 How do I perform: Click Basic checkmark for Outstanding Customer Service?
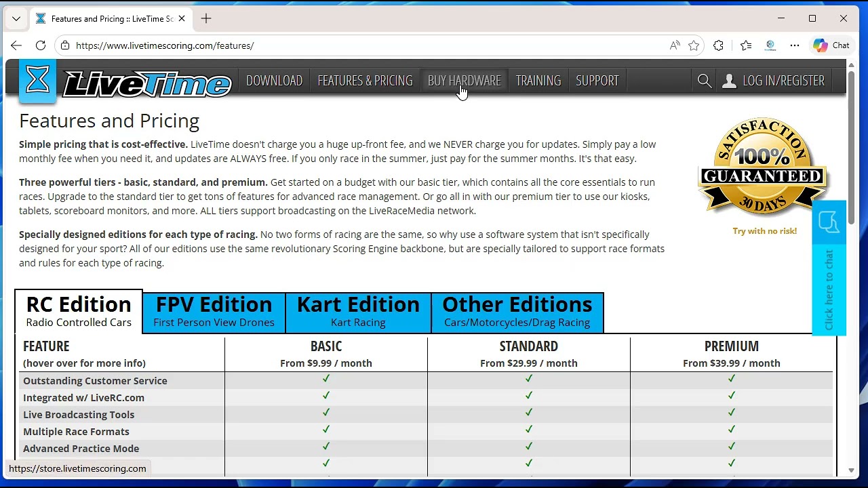coord(326,378)
